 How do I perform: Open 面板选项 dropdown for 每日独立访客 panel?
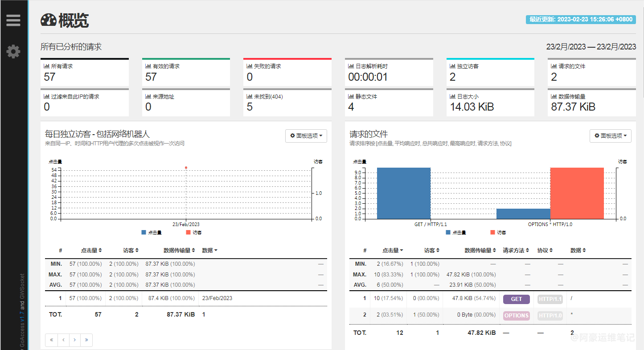coord(306,136)
